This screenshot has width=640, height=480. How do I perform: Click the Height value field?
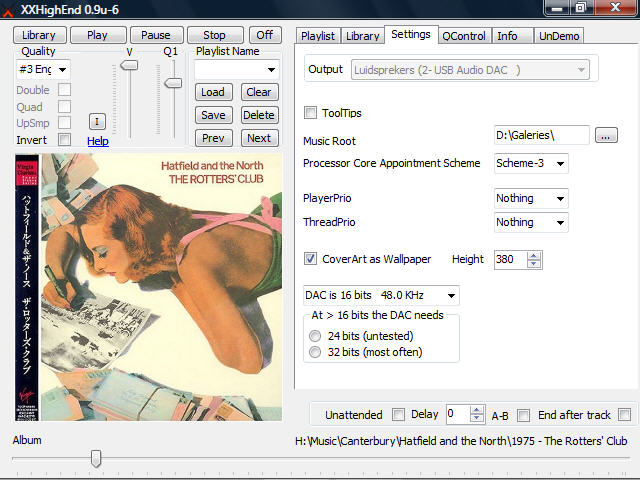pyautogui.click(x=511, y=260)
